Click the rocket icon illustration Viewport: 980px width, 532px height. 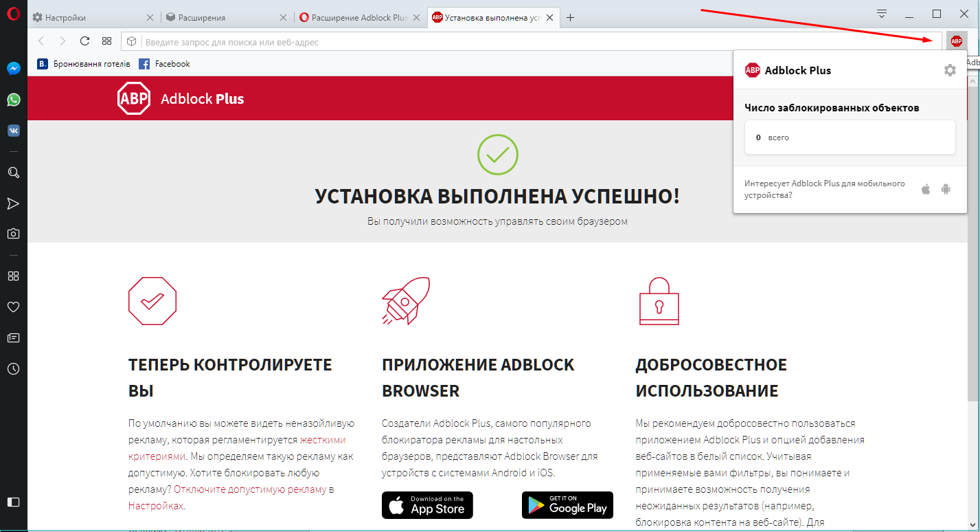(x=406, y=300)
